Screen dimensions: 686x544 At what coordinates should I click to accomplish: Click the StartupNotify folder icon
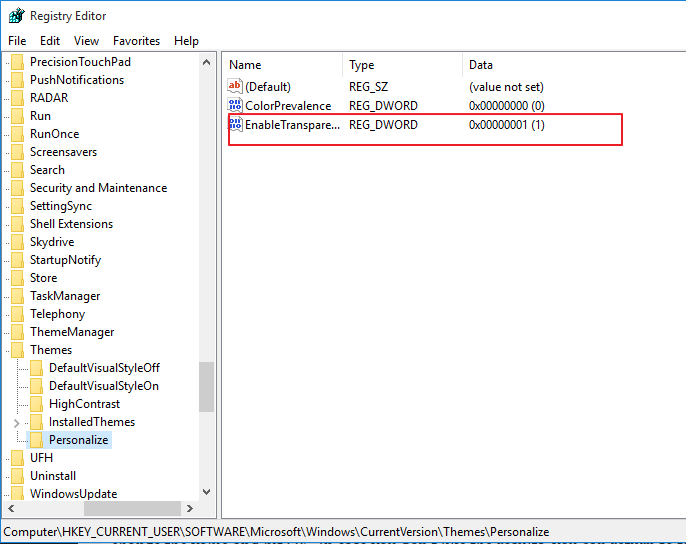18,260
